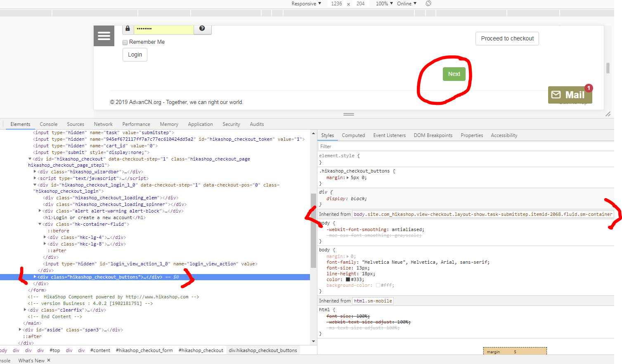The height and width of the screenshot is (364, 622).
Task: Click the viewport corner resize handle
Action: (608, 114)
